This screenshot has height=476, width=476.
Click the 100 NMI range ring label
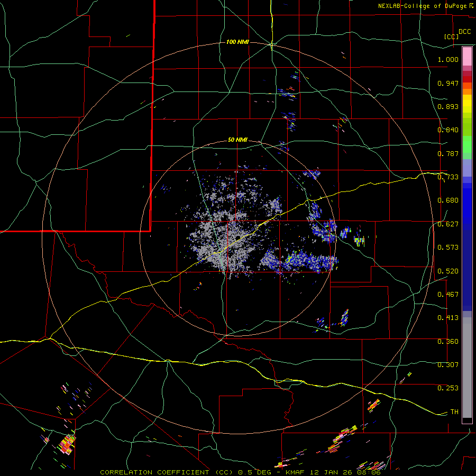point(237,42)
